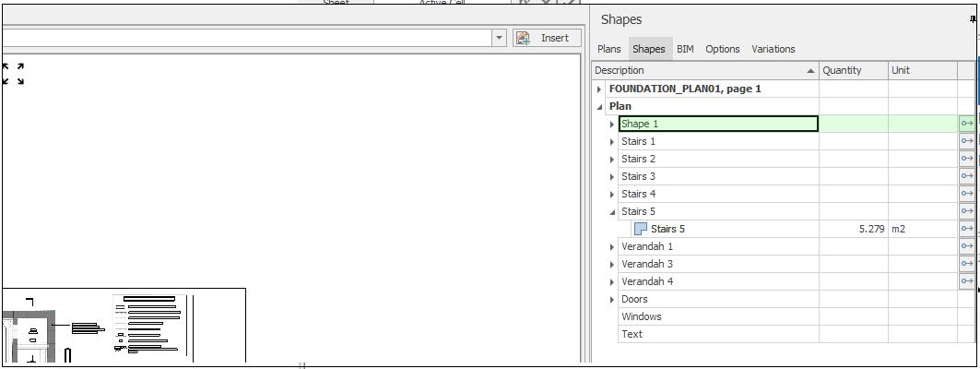Expand the Stairs 2 tree node
980x369 pixels.
pyautogui.click(x=612, y=160)
